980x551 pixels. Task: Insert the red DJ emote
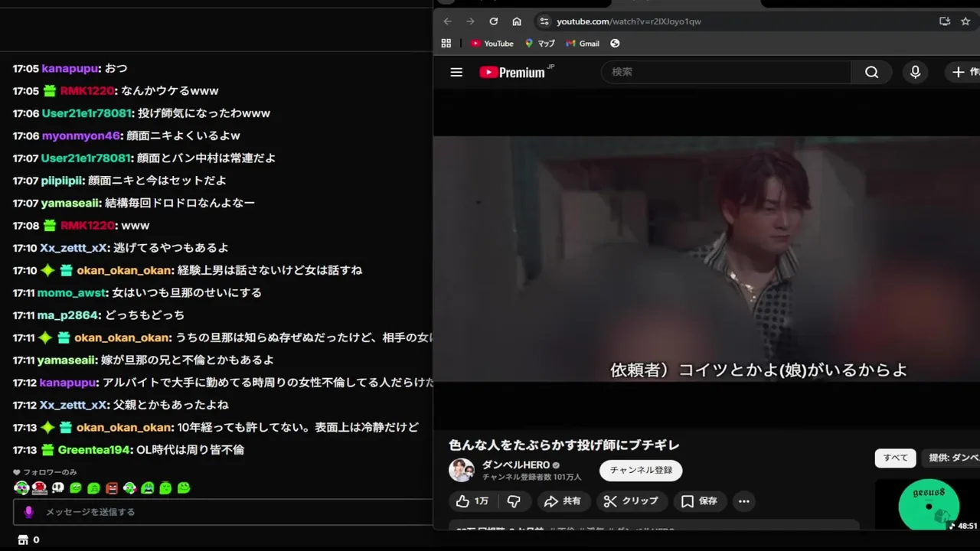coord(40,487)
